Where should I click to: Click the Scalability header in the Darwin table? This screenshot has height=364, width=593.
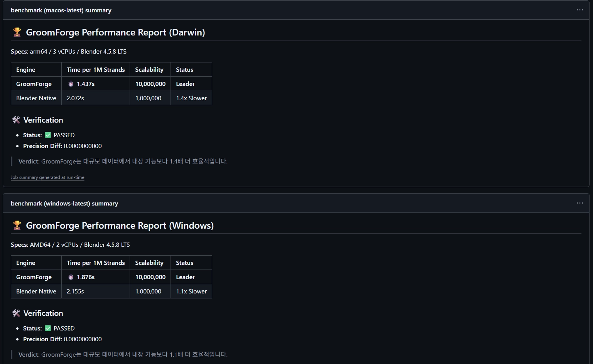[150, 69]
